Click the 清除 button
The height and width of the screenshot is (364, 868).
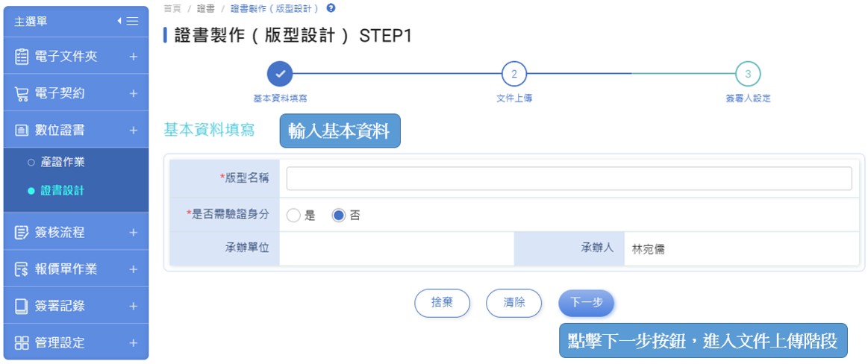point(513,303)
